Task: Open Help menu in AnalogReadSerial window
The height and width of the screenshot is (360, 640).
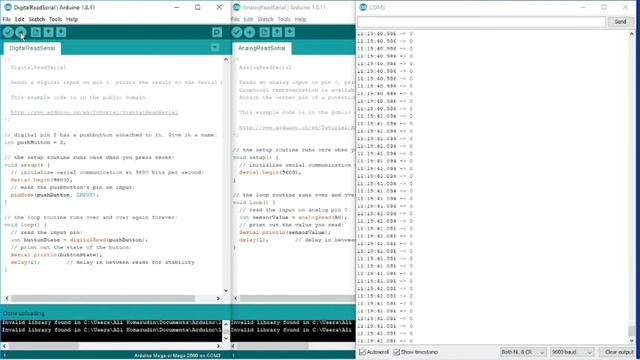Action: tap(300, 19)
